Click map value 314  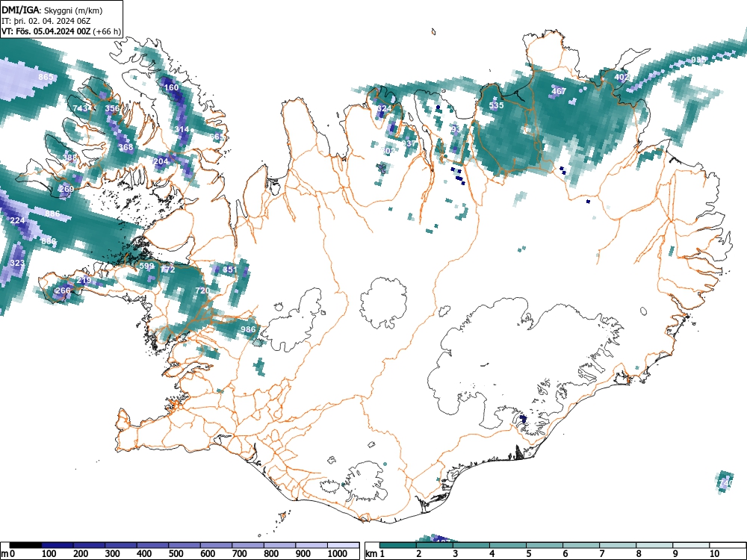(x=182, y=129)
